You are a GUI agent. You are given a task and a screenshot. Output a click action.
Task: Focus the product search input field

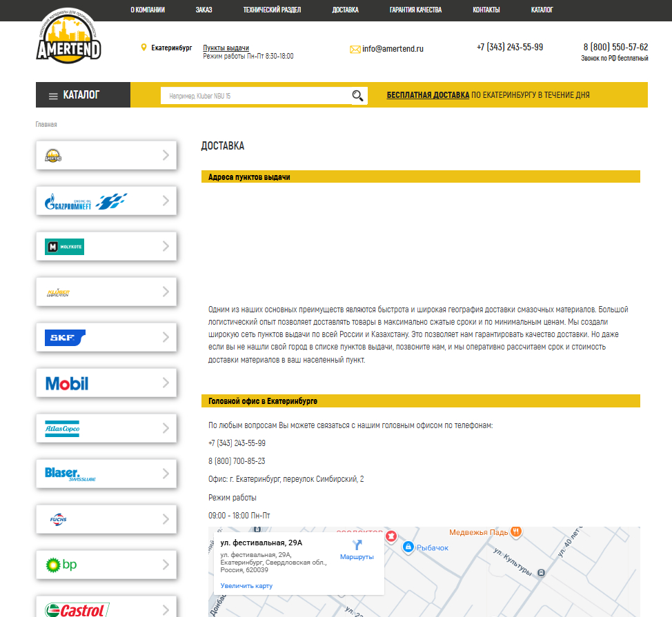click(x=254, y=96)
